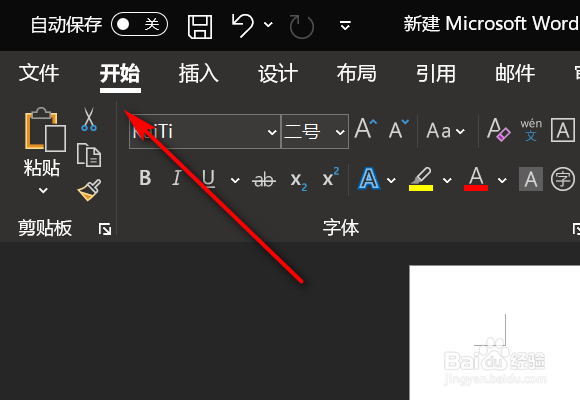Image resolution: width=580 pixels, height=400 pixels.
Task: Toggle the AutoSave switch
Action: point(139,24)
